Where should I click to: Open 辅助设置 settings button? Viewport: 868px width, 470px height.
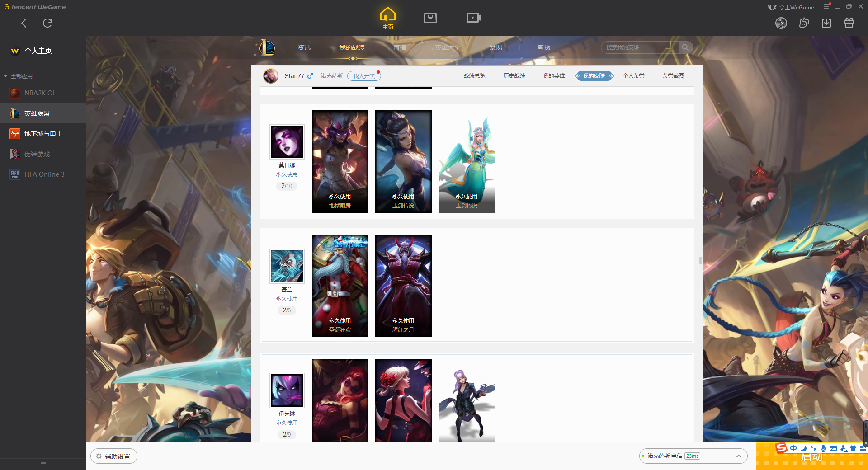coord(114,456)
